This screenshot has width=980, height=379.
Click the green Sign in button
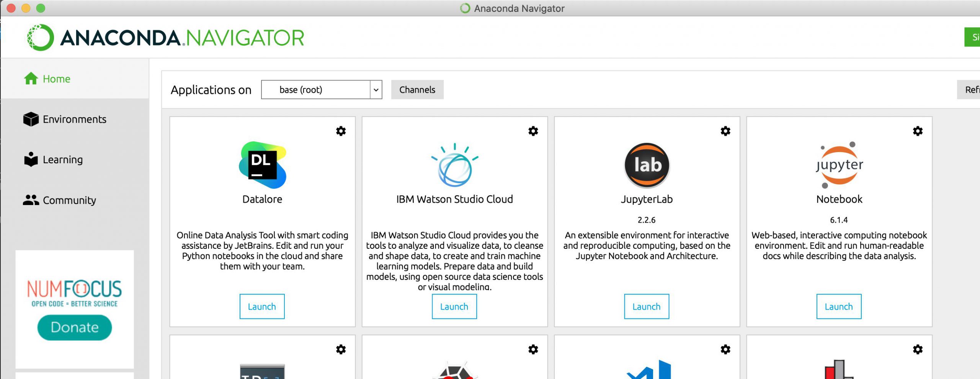coord(972,37)
